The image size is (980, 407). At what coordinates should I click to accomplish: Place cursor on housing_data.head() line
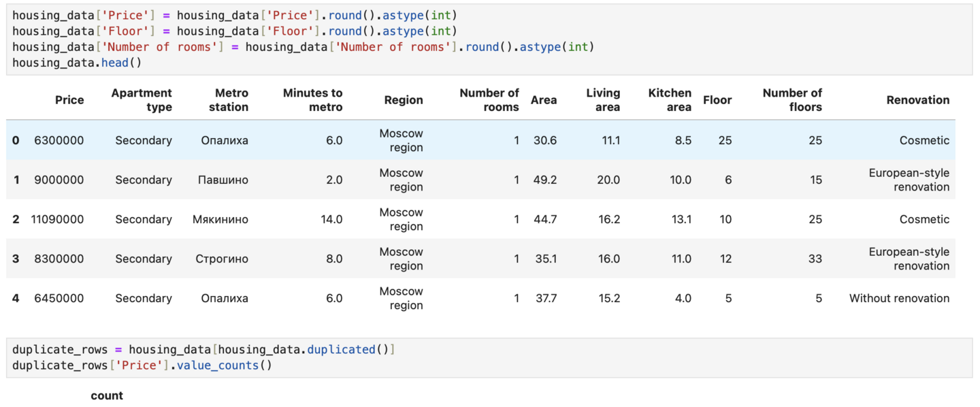coord(77,63)
